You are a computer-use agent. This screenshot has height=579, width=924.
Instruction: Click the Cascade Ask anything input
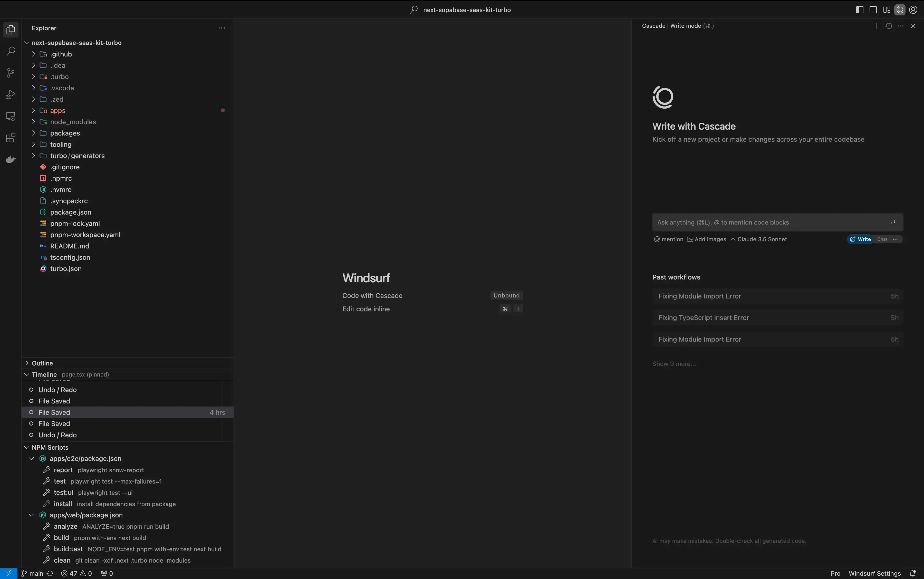[x=770, y=223]
